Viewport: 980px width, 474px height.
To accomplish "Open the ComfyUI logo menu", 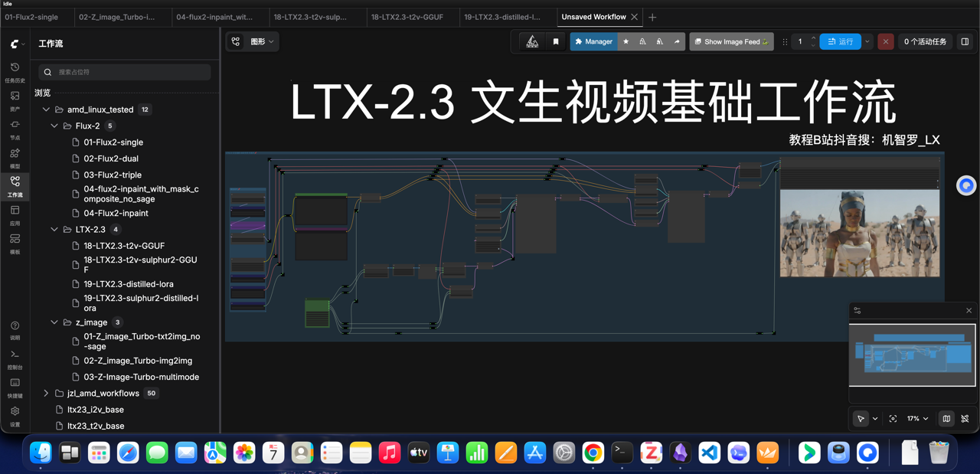I will [17, 44].
